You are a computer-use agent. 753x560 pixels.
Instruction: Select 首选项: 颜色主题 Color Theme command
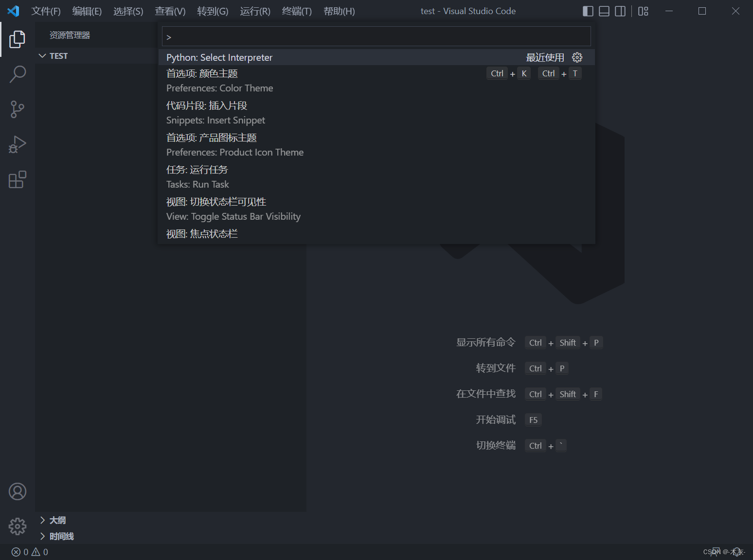pos(376,81)
